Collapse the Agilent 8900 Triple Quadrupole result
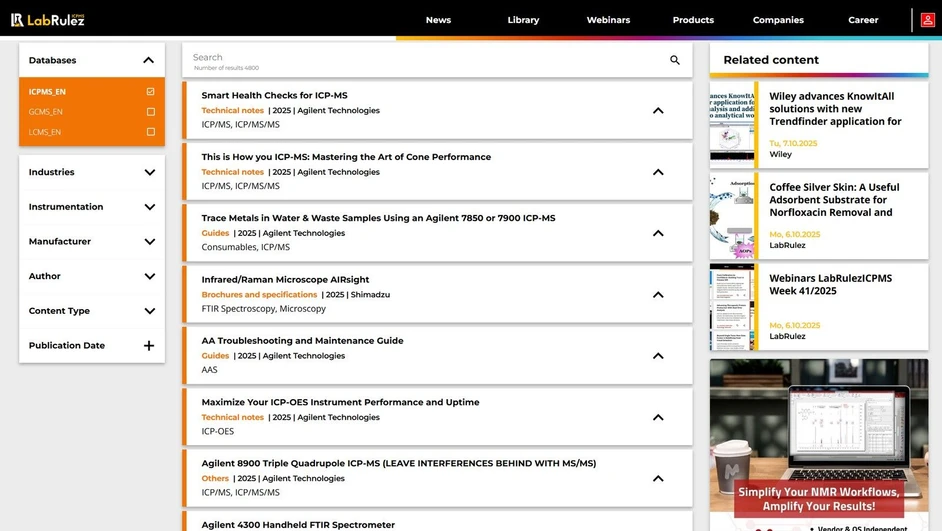Screen dimensions: 942x531 658,478
